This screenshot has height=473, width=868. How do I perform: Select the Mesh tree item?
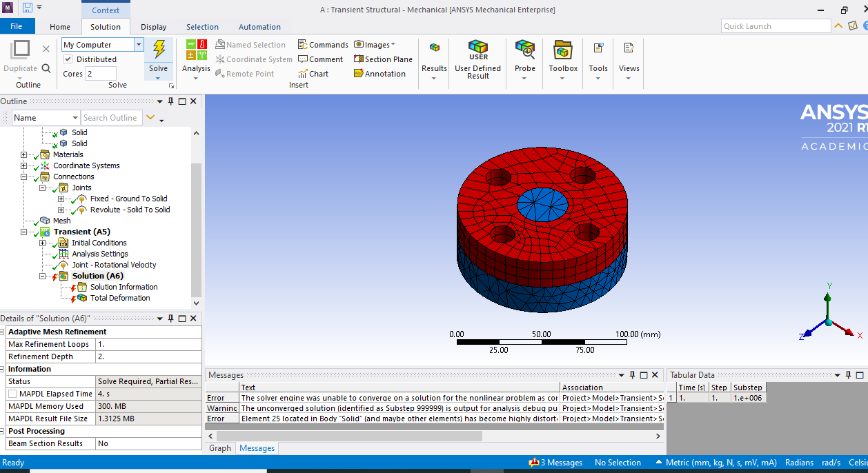pyautogui.click(x=61, y=221)
